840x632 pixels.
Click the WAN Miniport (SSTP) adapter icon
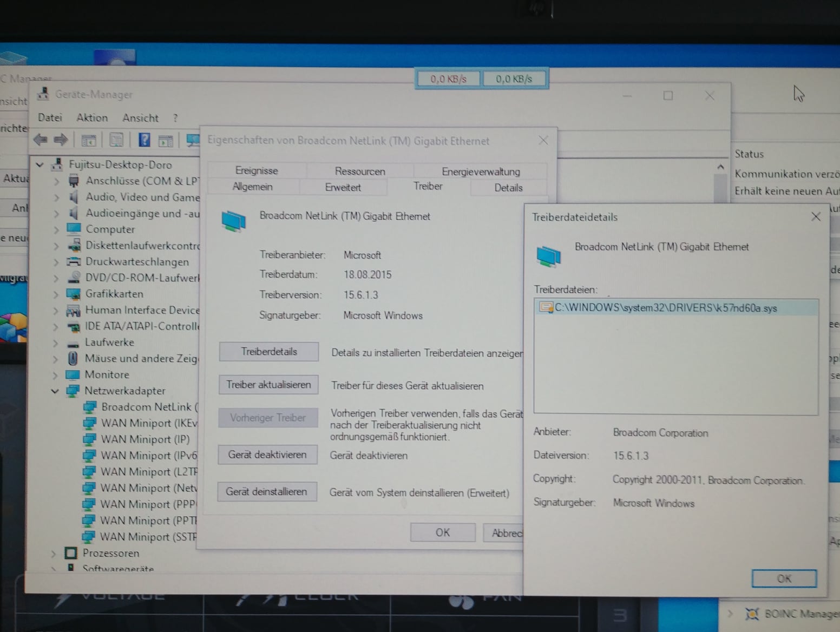coord(89,537)
